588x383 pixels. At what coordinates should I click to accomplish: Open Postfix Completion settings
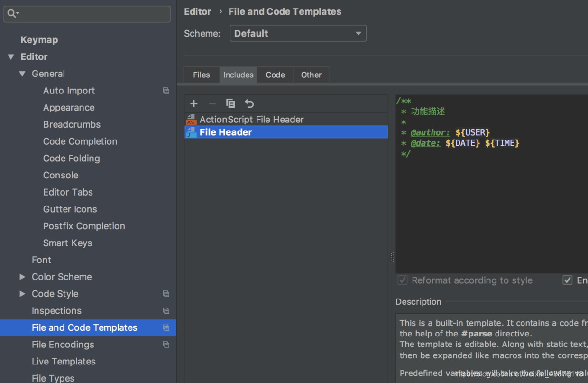pyautogui.click(x=84, y=226)
